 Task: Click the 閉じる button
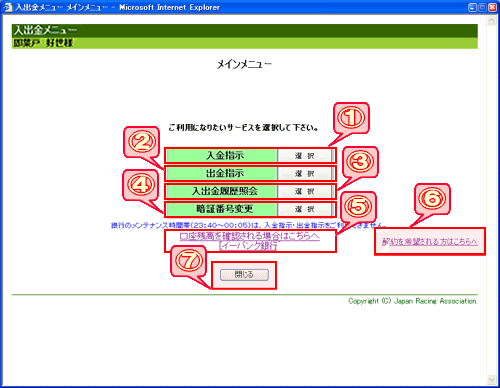pos(244,275)
